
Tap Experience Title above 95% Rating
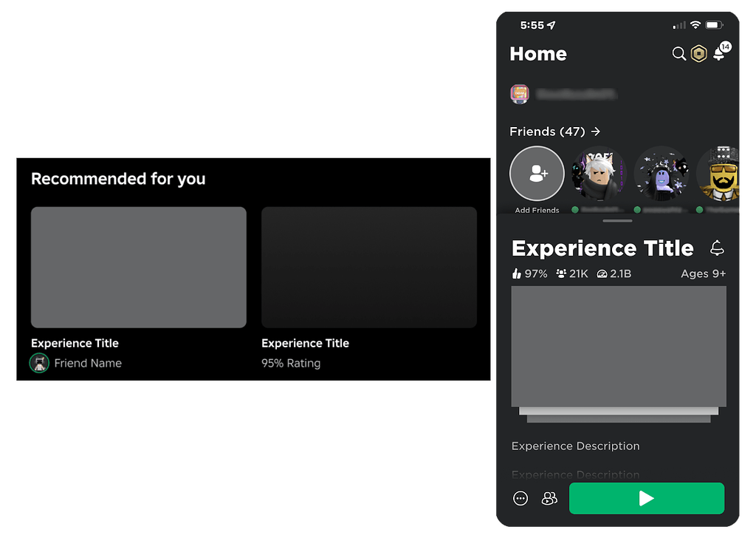point(305,343)
